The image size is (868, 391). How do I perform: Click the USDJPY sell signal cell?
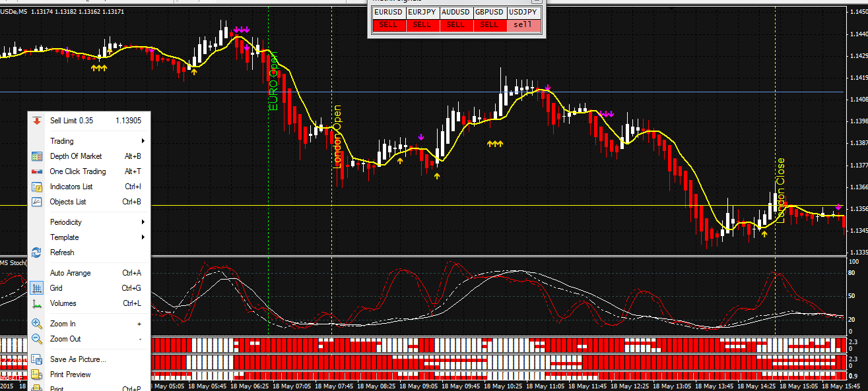tap(522, 24)
